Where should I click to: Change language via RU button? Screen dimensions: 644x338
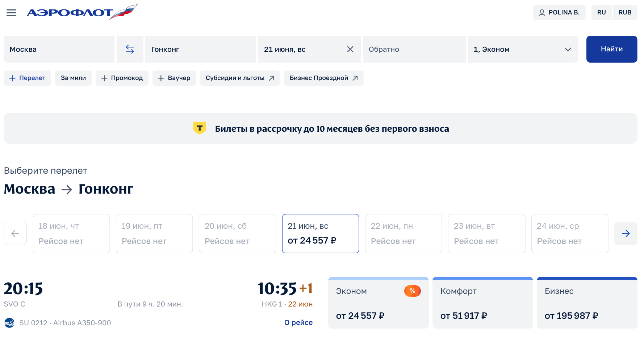click(x=601, y=12)
